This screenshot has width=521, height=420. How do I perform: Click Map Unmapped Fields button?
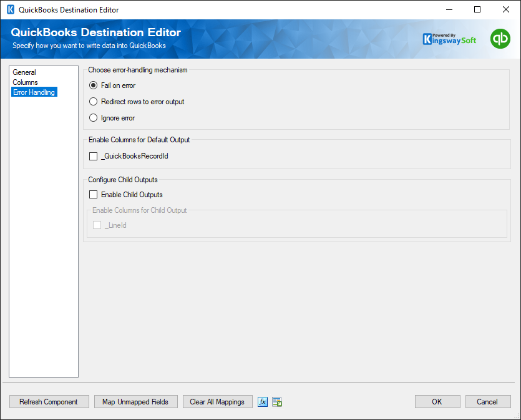pos(136,402)
